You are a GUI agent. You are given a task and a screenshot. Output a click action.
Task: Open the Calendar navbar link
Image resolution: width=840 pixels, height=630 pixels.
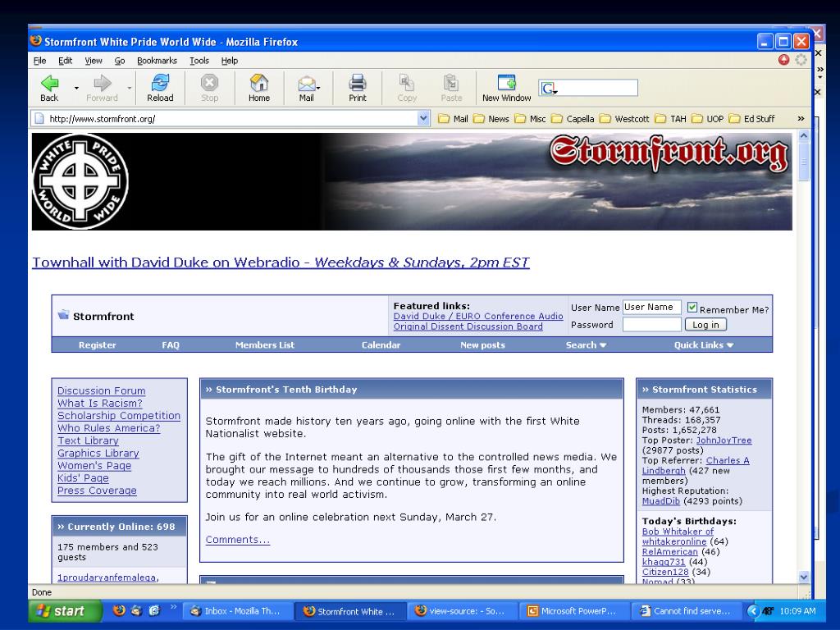click(x=381, y=345)
